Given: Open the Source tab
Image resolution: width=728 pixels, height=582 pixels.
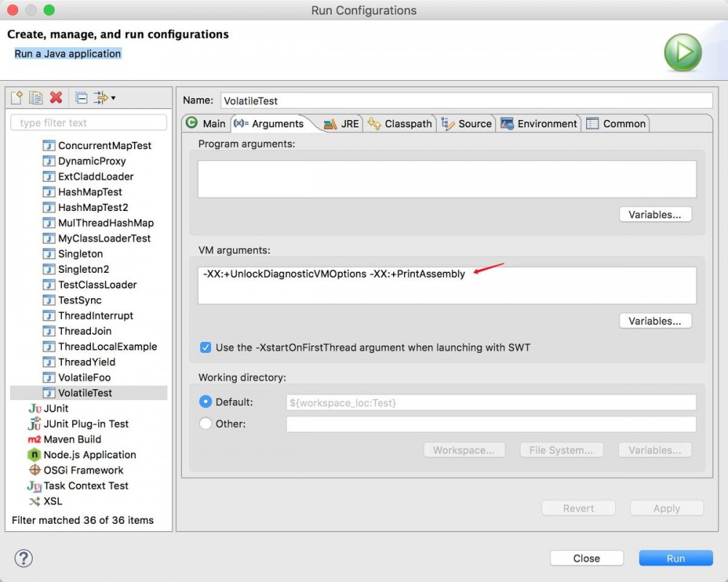Looking at the screenshot, I should 467,124.
